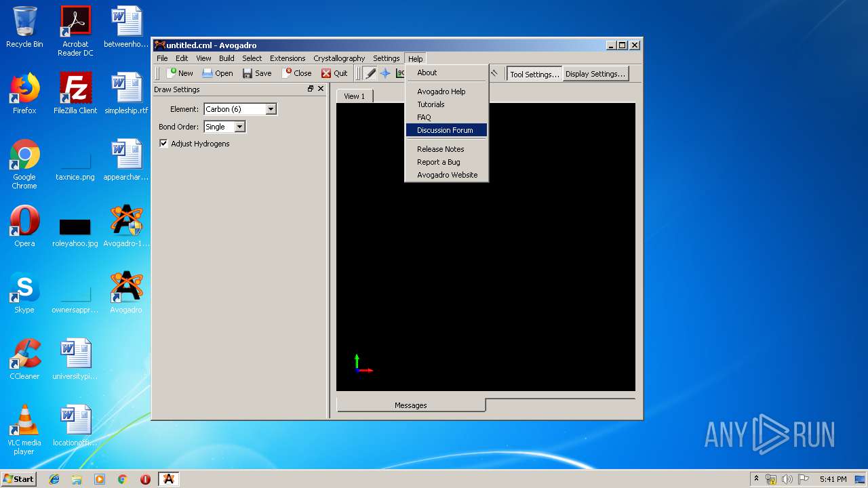The width and height of the screenshot is (868, 488).
Task: Launch Opera desktop shortcut
Action: [24, 226]
